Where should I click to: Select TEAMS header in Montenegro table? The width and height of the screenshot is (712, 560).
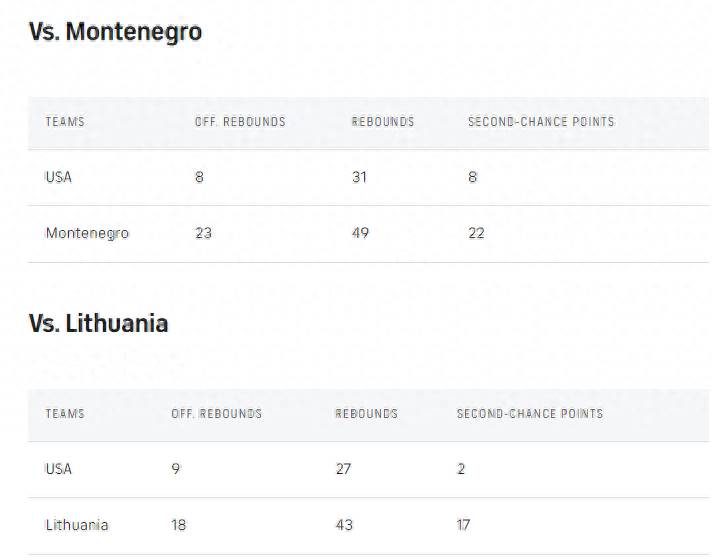pyautogui.click(x=65, y=122)
